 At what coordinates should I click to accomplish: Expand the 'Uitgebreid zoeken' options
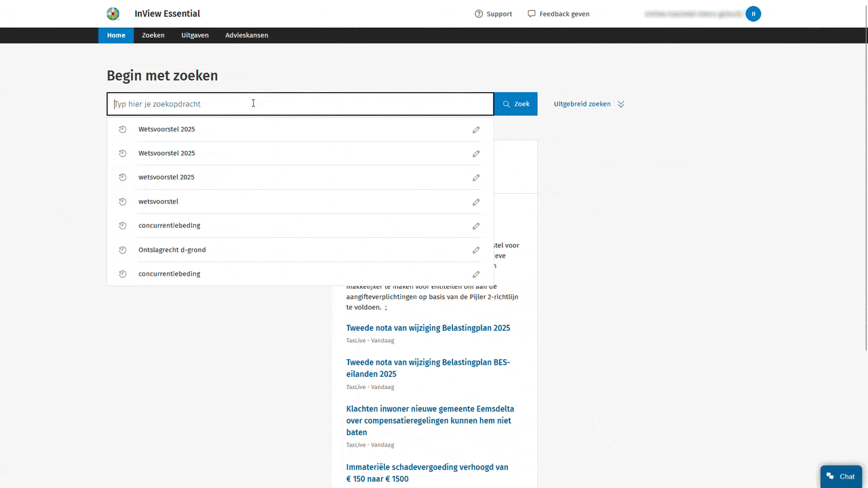[x=589, y=104]
